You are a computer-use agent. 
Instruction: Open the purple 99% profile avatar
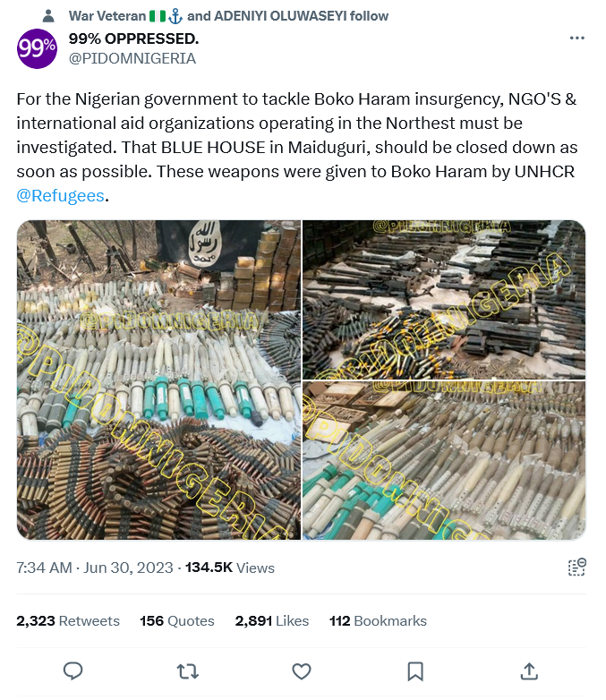(x=37, y=48)
